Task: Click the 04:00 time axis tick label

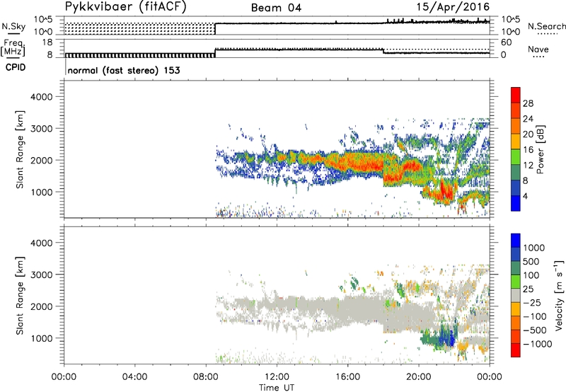Action: pos(134,376)
